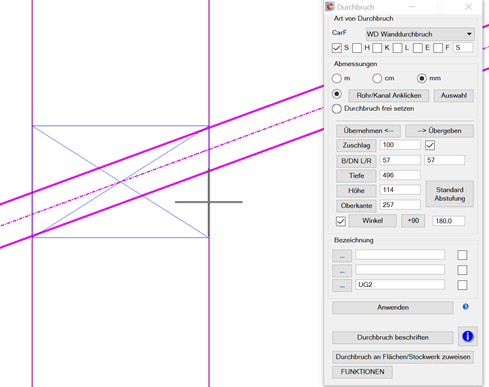The image size is (489, 387).
Task: Enable the first Bezeichnung row checkbox
Action: 462,255
